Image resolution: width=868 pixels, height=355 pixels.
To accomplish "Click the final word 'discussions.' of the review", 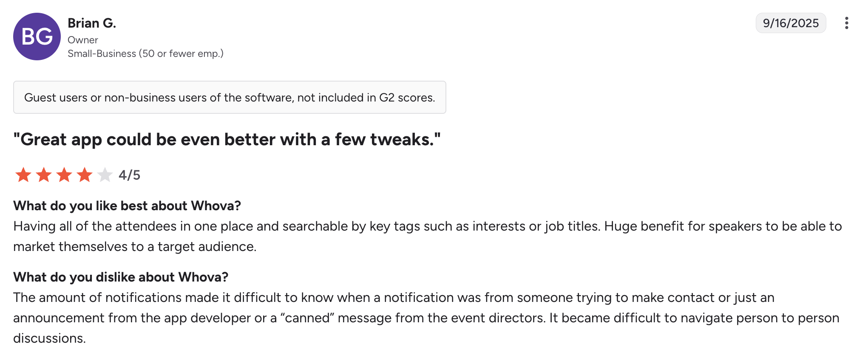I will click(49, 338).
